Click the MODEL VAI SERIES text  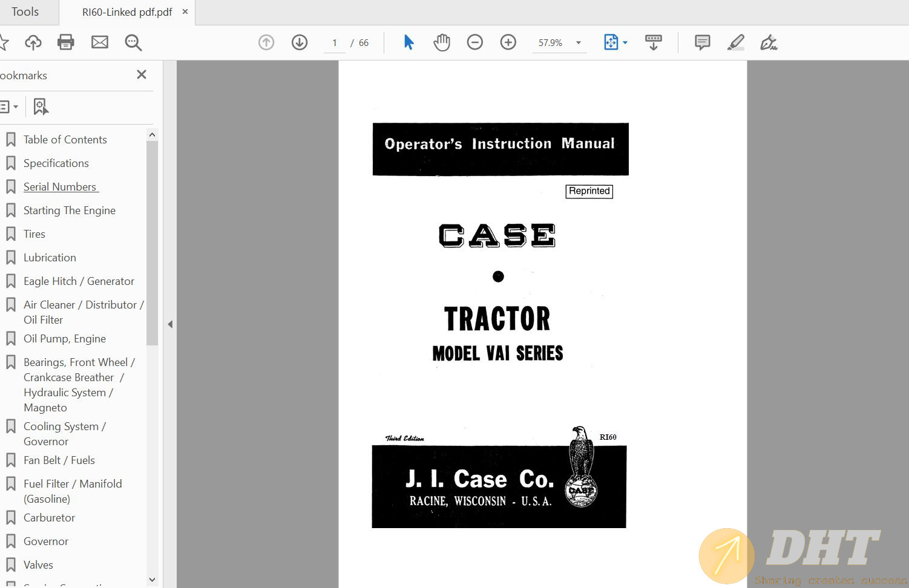(497, 353)
